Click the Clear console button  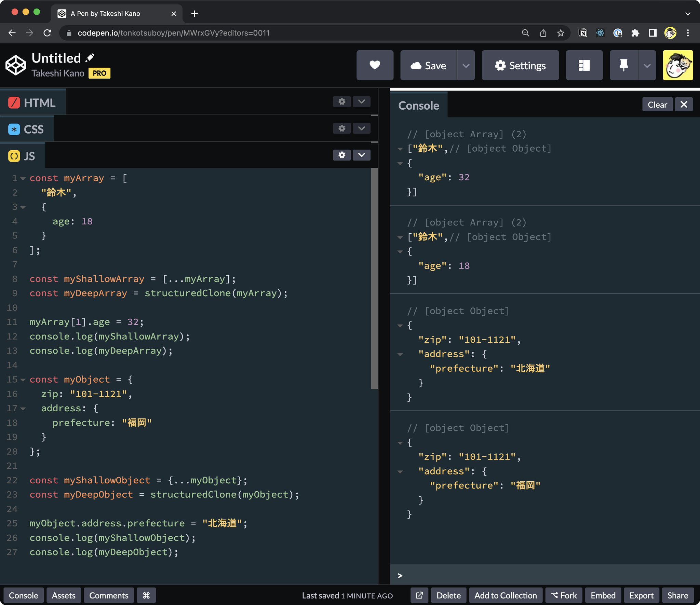657,105
